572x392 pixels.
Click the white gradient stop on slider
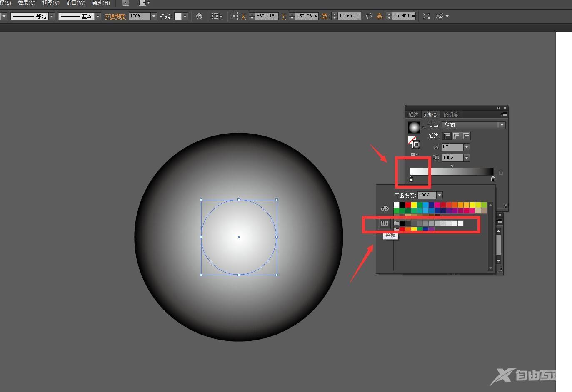tap(412, 179)
